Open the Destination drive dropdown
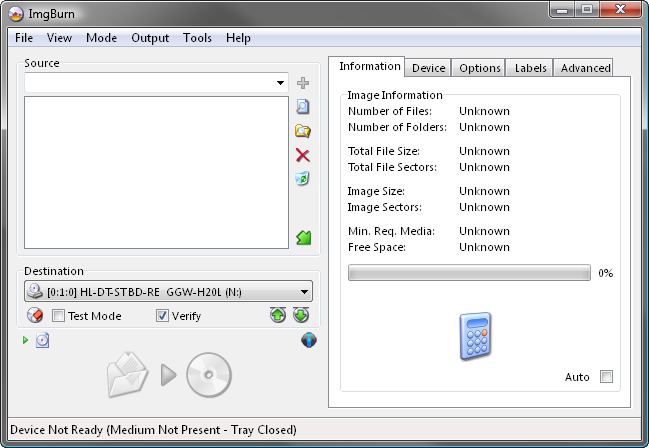Viewport: 649px width, 448px height. click(x=304, y=292)
